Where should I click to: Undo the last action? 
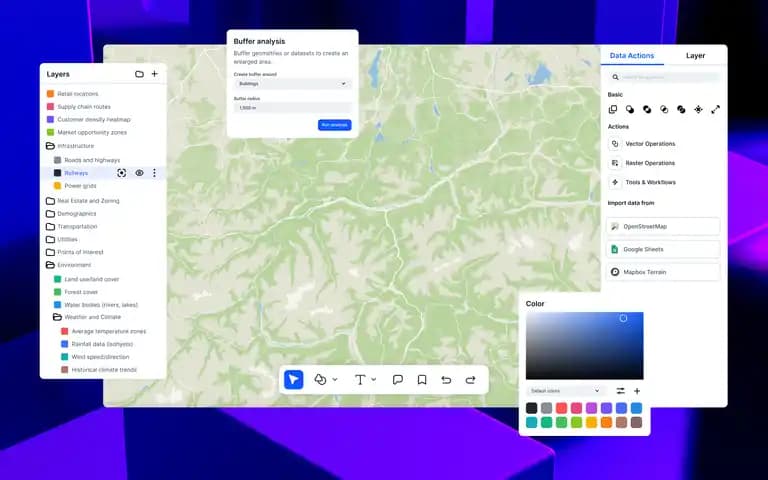click(446, 380)
